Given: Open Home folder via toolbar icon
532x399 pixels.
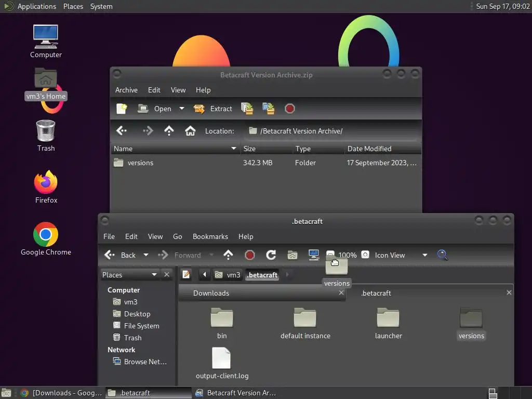Looking at the screenshot, I should coord(292,255).
